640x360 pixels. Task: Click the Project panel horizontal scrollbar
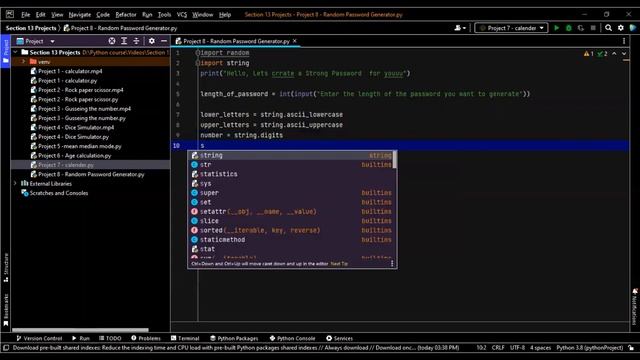point(80,330)
